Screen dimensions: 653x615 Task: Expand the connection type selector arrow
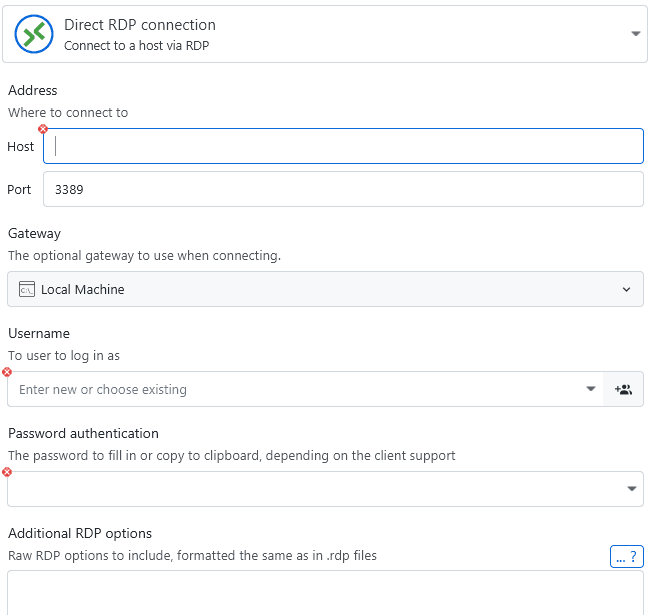pos(635,34)
